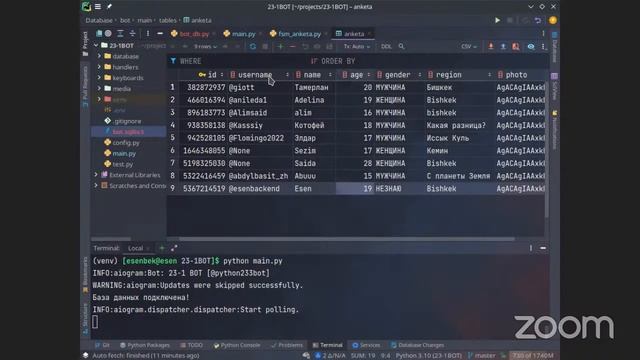The width and height of the screenshot is (640, 360).
Task: Click the ORDER BY field
Action: (x=429, y=61)
